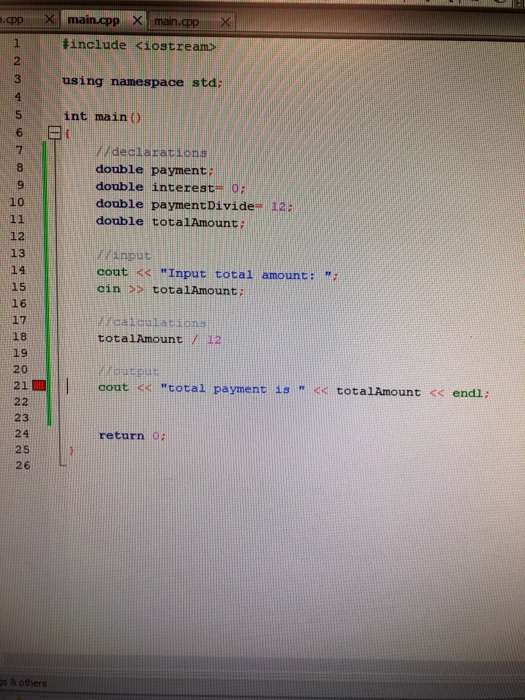Click line number 18 in the margin
The image size is (525, 700).
click(x=19, y=336)
